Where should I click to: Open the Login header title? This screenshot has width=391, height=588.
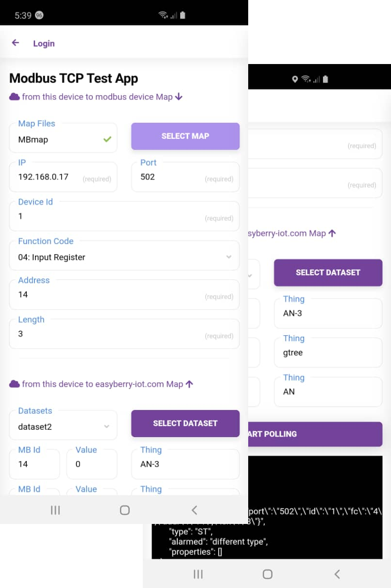[44, 43]
